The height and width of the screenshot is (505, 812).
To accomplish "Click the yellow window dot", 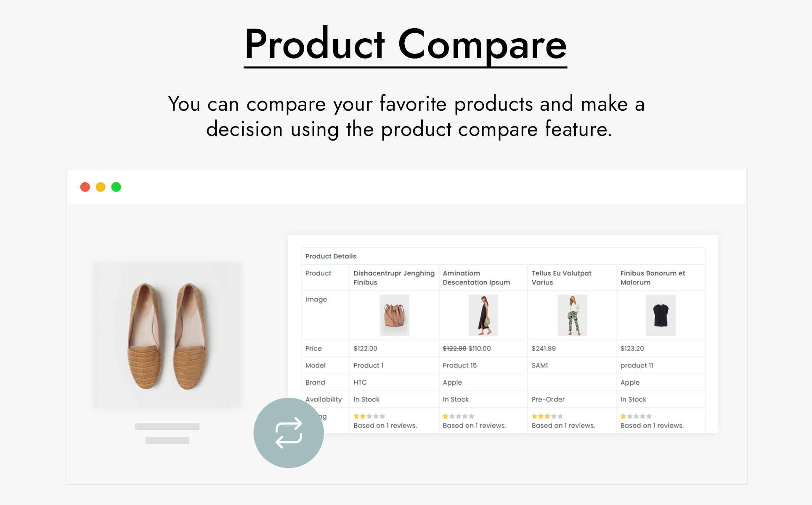I will pos(101,187).
